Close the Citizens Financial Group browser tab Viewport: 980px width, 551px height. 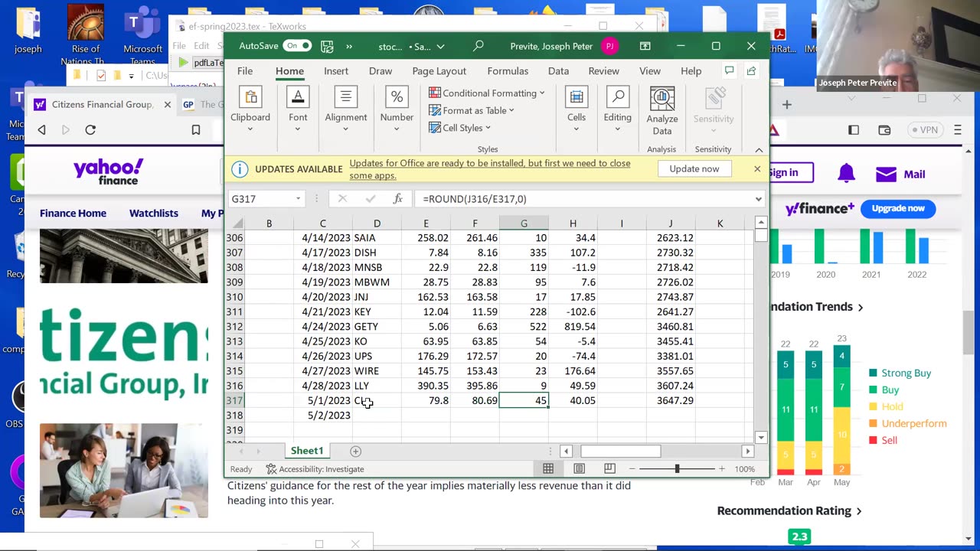click(x=167, y=105)
